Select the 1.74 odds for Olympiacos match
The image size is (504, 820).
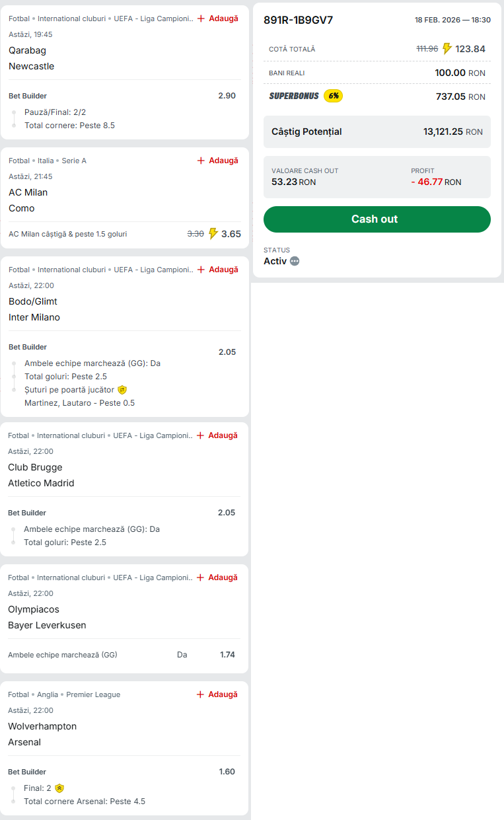(x=227, y=655)
